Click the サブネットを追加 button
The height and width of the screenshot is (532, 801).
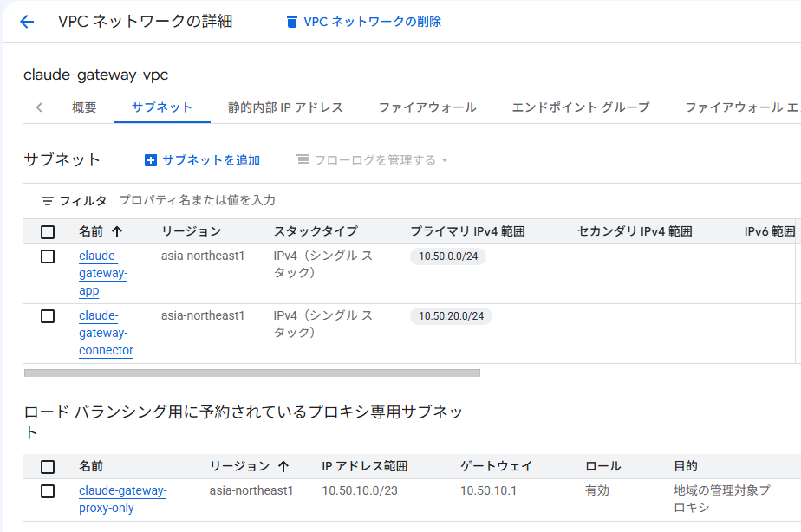pos(202,160)
